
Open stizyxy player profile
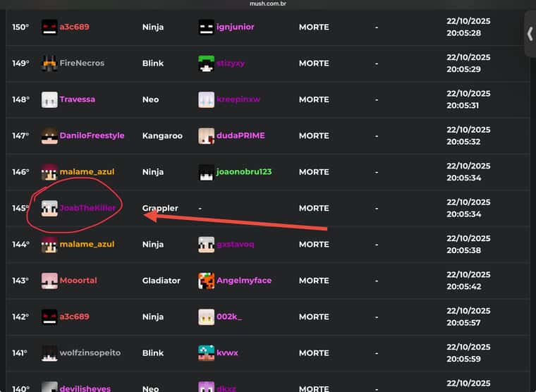[x=231, y=63]
